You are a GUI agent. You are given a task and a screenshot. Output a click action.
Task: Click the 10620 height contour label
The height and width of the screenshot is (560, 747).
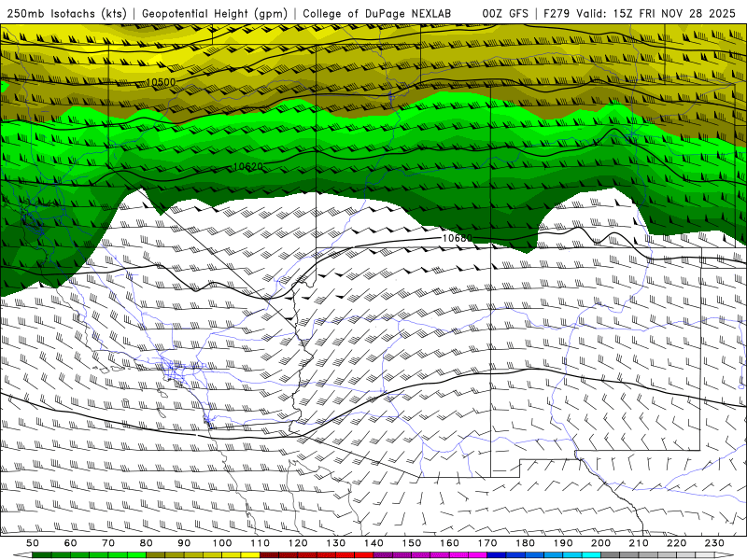(248, 166)
